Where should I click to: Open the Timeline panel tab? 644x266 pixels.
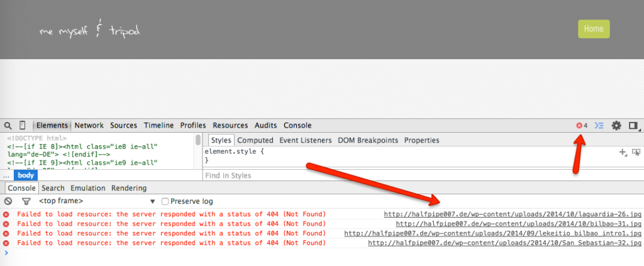158,126
